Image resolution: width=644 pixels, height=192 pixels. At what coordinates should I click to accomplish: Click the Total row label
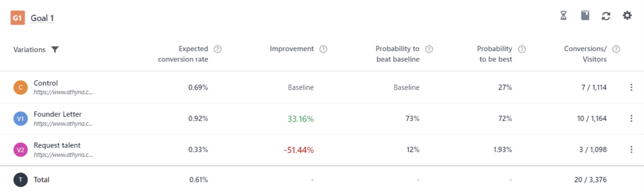(x=41, y=180)
